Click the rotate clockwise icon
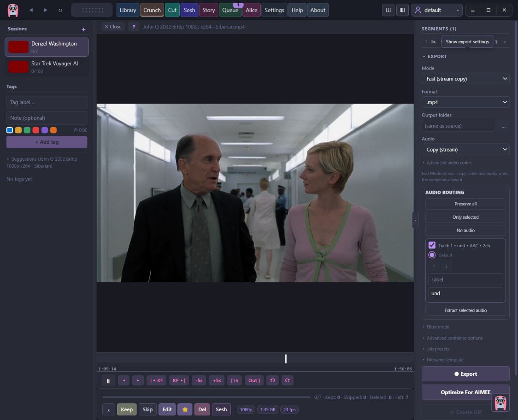The height and width of the screenshot is (420, 518). (288, 380)
